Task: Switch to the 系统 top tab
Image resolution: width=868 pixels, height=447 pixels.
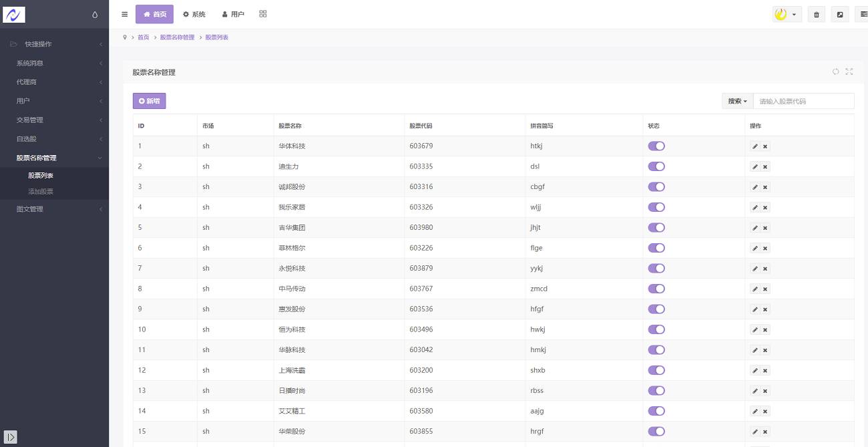Action: [x=194, y=14]
